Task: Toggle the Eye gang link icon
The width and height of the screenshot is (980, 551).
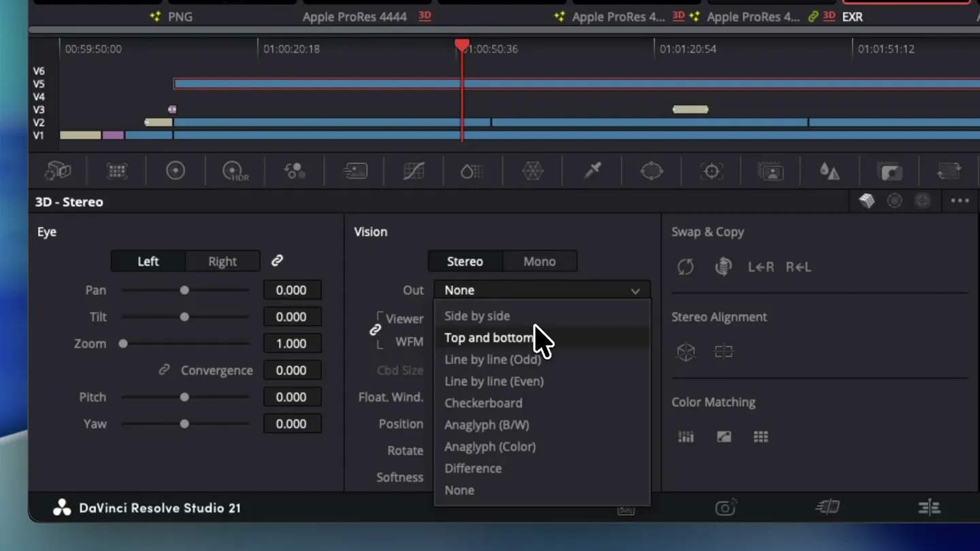Action: 277,261
